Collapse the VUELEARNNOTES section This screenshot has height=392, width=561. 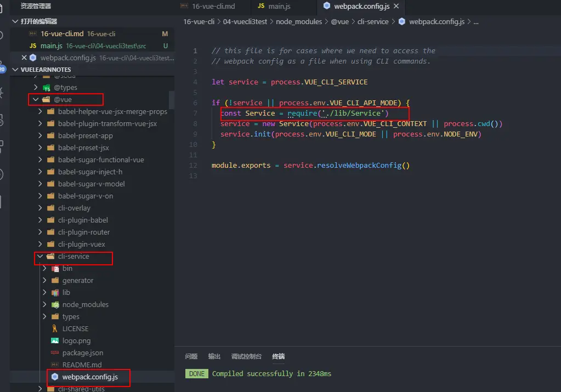click(15, 70)
